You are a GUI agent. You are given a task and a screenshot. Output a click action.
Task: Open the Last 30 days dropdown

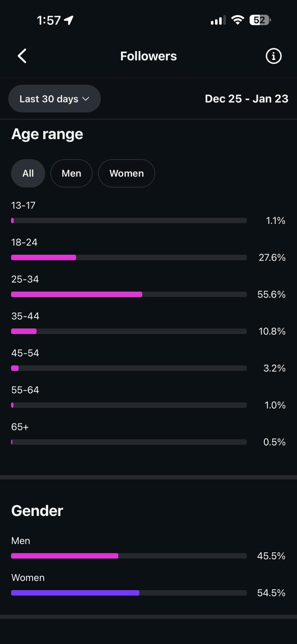click(54, 99)
